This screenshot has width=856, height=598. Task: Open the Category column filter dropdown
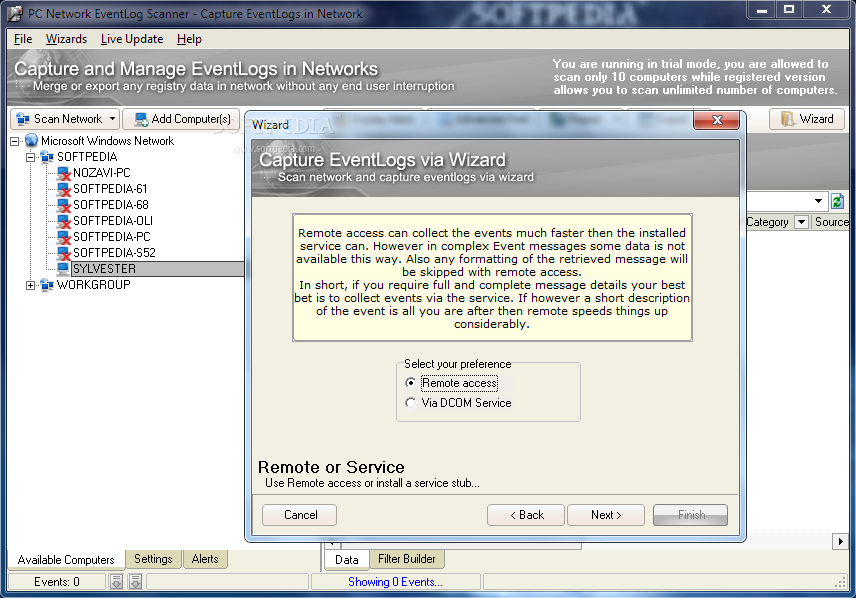(x=801, y=222)
